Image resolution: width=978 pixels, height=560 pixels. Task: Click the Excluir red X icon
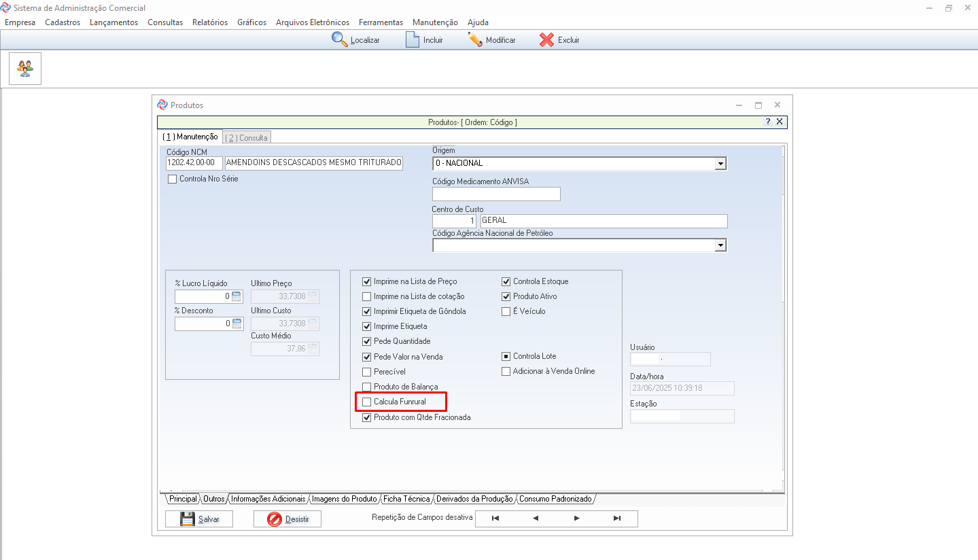tap(546, 39)
